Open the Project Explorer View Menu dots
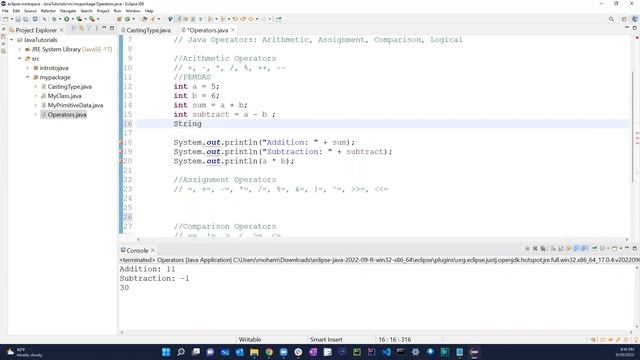This screenshot has height=360, width=640. [97, 28]
